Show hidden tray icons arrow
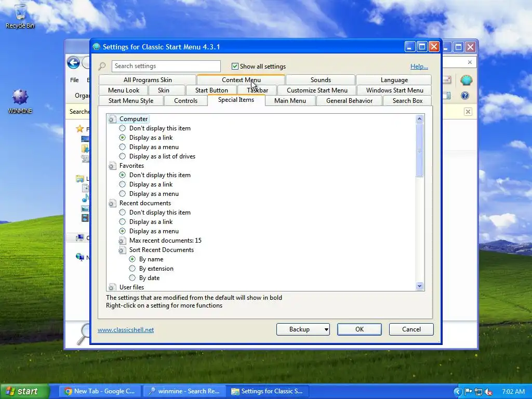The width and height of the screenshot is (532, 399). pyautogui.click(x=458, y=392)
